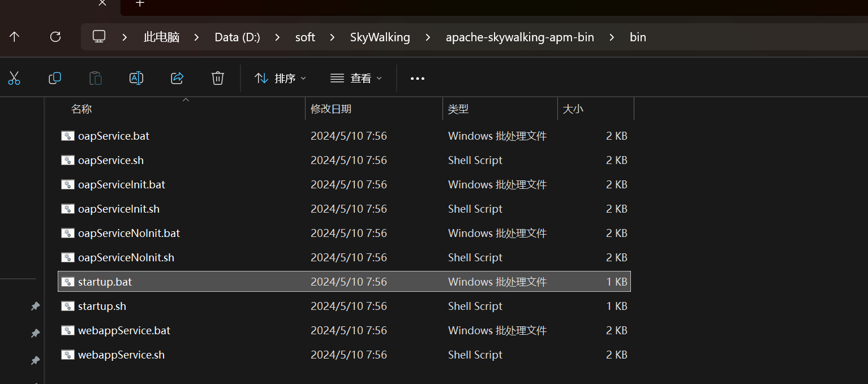
Task: Click file icon of oapServiceInit.bat
Action: click(68, 184)
